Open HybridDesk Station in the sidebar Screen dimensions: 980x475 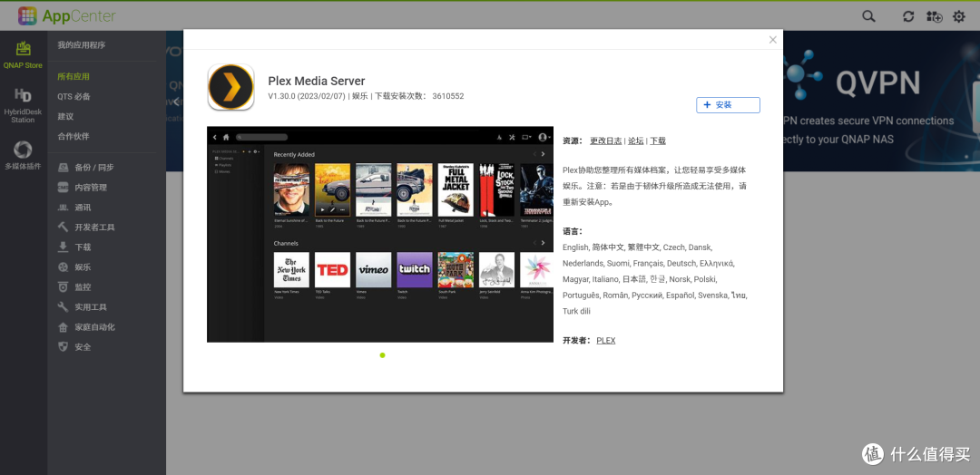pyautogui.click(x=23, y=105)
